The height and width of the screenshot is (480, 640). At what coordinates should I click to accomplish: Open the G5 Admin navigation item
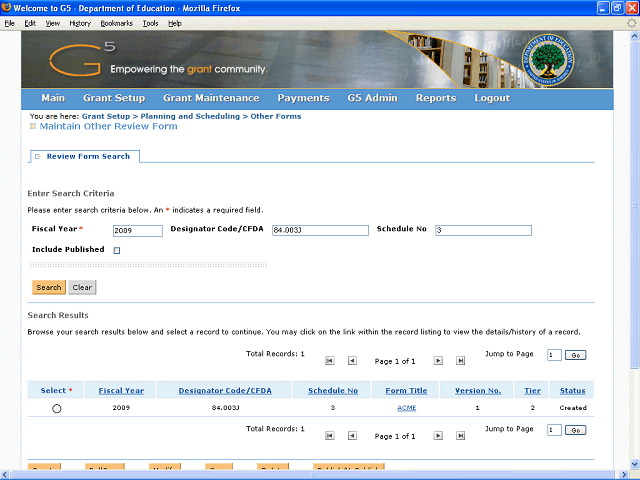[x=373, y=98]
